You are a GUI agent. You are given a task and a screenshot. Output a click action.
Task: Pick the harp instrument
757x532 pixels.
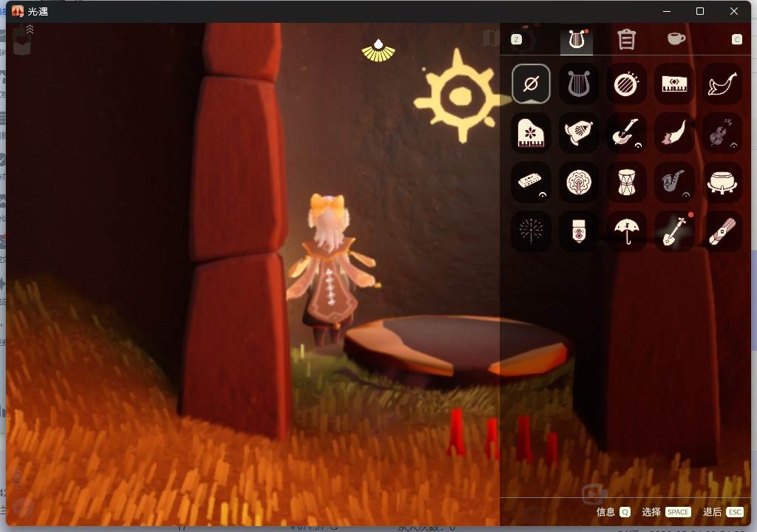[578, 84]
